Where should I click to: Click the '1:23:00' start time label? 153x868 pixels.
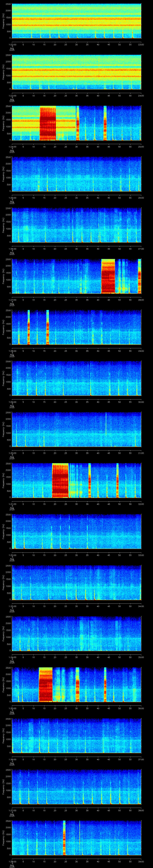click(12, 96)
